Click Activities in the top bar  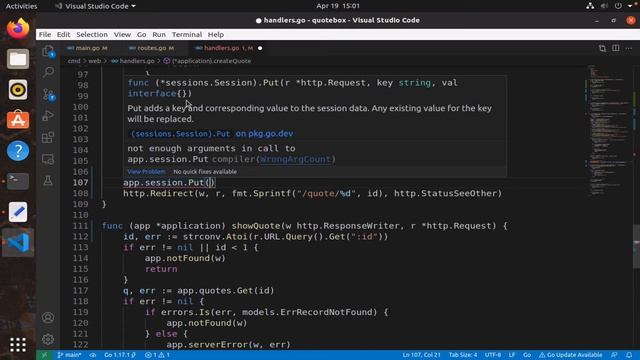[x=21, y=6]
